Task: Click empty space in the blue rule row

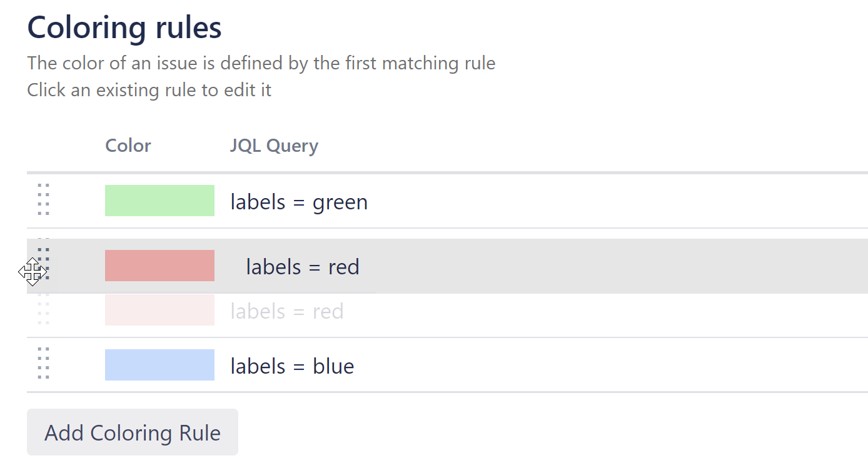Action: click(x=594, y=366)
